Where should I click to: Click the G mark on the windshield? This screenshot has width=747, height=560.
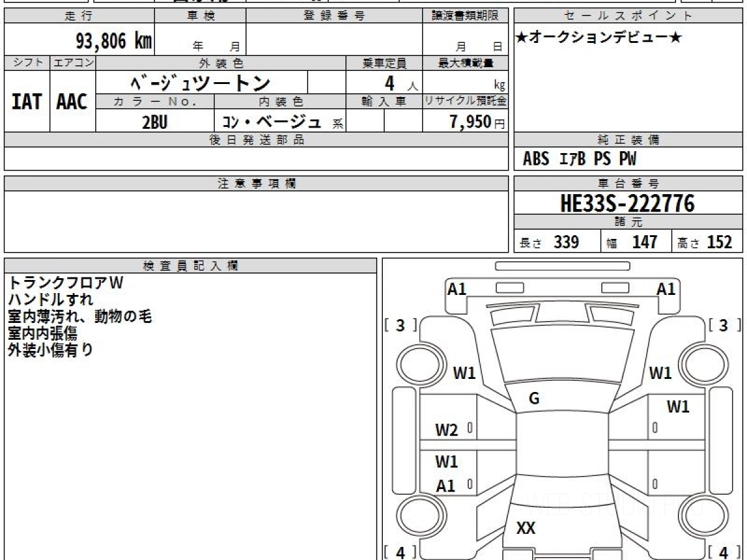coord(533,399)
